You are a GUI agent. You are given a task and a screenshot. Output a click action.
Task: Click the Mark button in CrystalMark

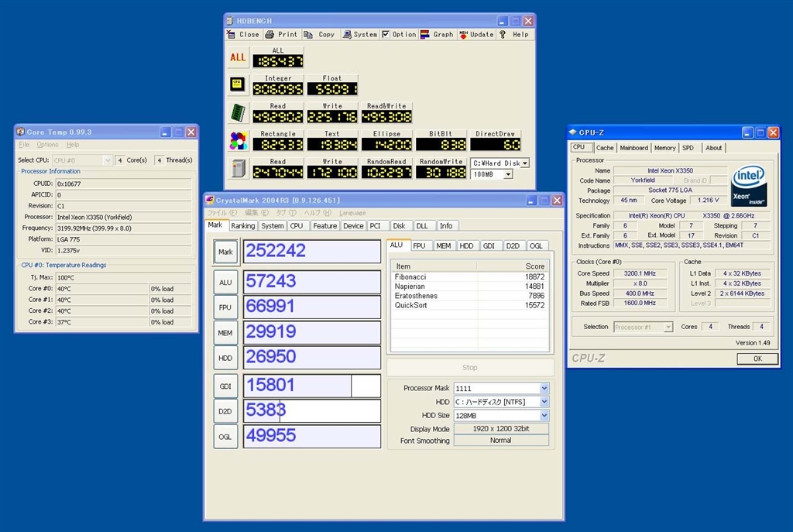click(225, 252)
